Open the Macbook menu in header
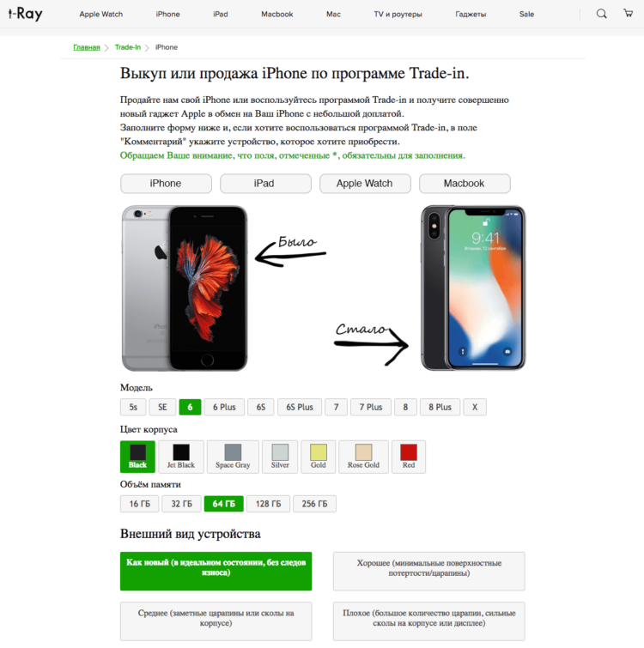The image size is (644, 648). pyautogui.click(x=277, y=14)
